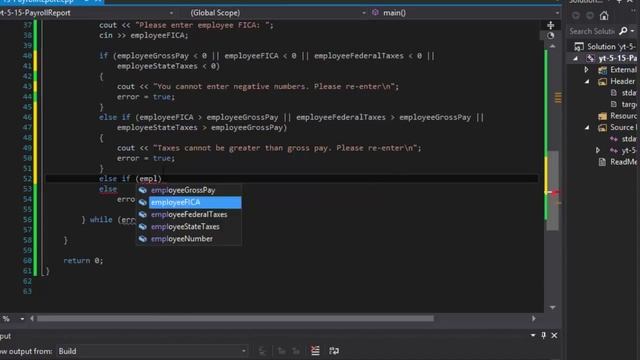Click the Solution Explorer forward arrow
Image resolution: width=640 pixels, height=360 pixels.
coord(590,16)
